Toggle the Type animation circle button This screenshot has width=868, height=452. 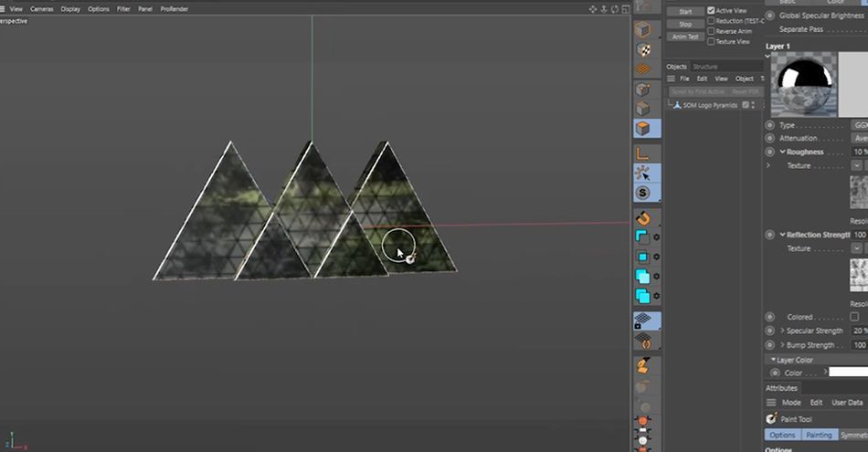[769, 125]
